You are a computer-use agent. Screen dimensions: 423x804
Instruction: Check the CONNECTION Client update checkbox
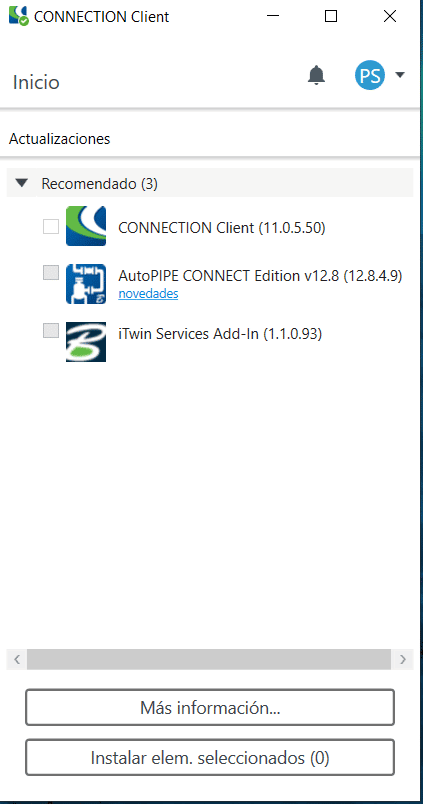51,226
